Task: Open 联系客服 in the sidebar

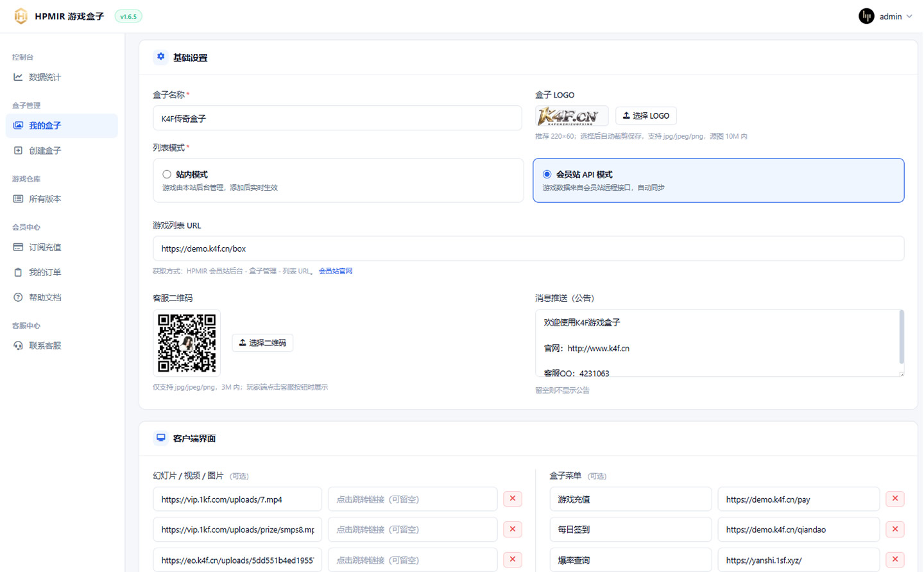Action: click(62, 345)
